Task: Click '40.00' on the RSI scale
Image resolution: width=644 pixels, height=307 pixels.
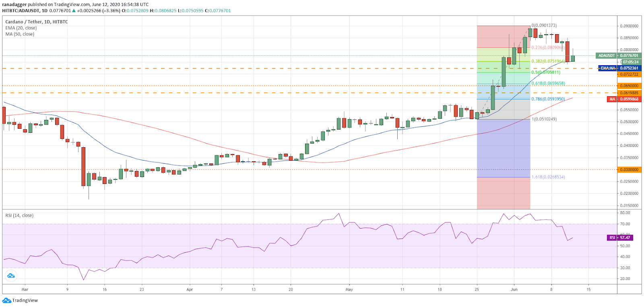Action: 625,257
